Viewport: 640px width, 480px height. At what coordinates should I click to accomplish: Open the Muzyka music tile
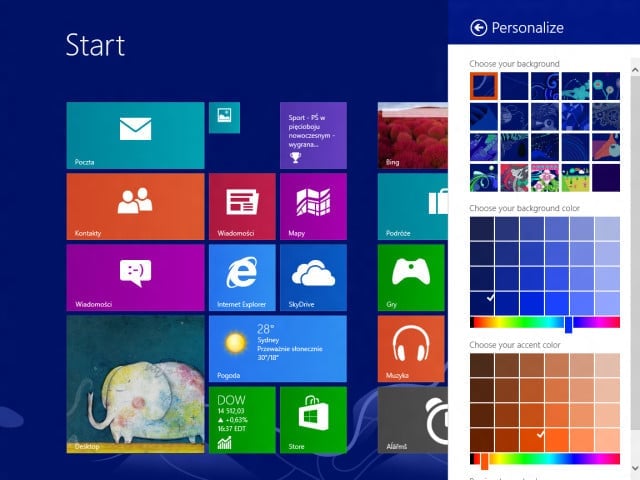pyautogui.click(x=411, y=349)
